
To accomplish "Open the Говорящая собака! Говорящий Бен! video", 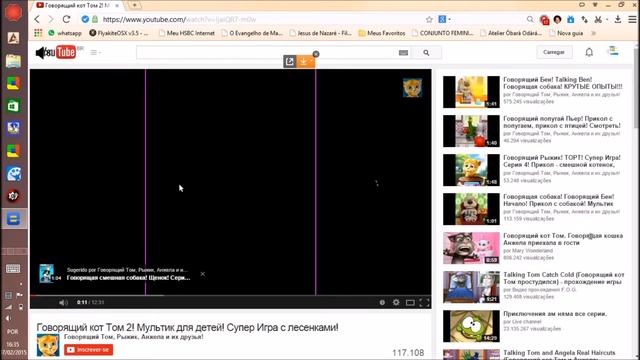I will click(558, 200).
